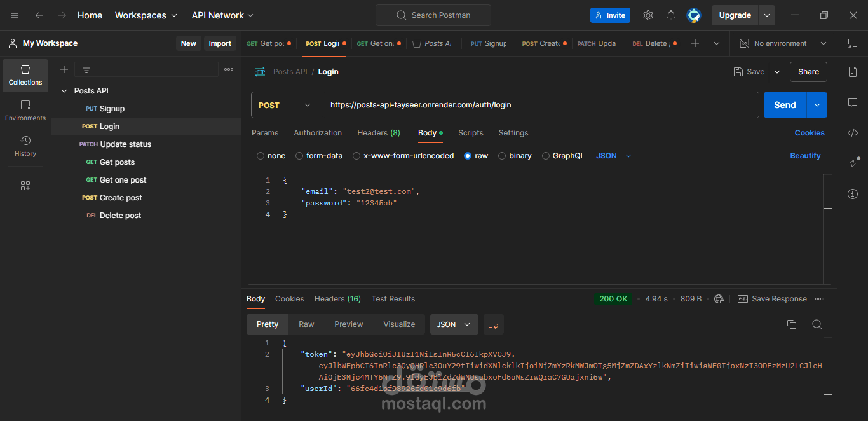Open the POST HTTP method dropdown
868x421 pixels.
[x=286, y=105]
